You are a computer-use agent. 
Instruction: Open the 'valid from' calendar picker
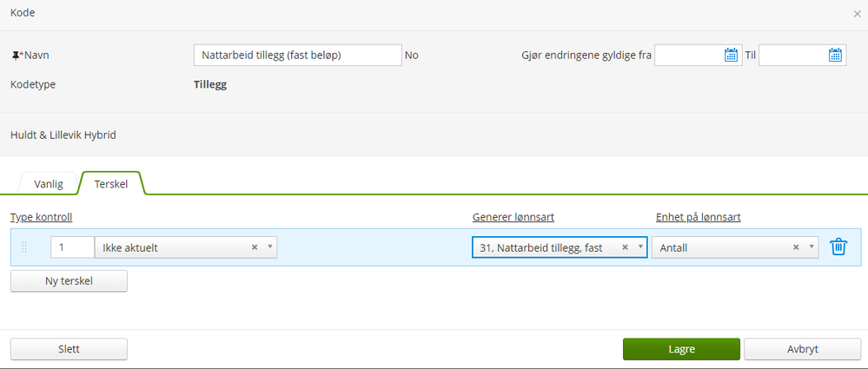731,55
